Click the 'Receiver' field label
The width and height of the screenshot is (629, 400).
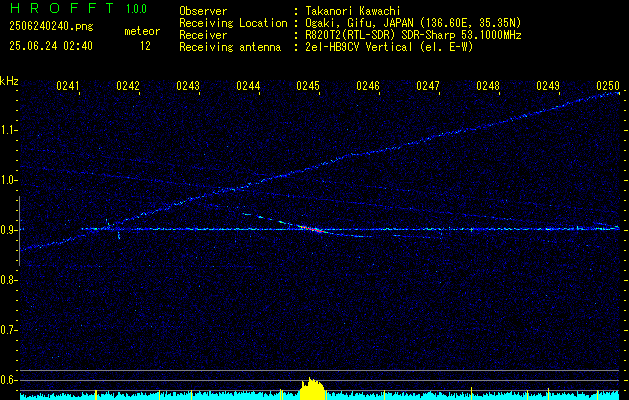click(203, 35)
